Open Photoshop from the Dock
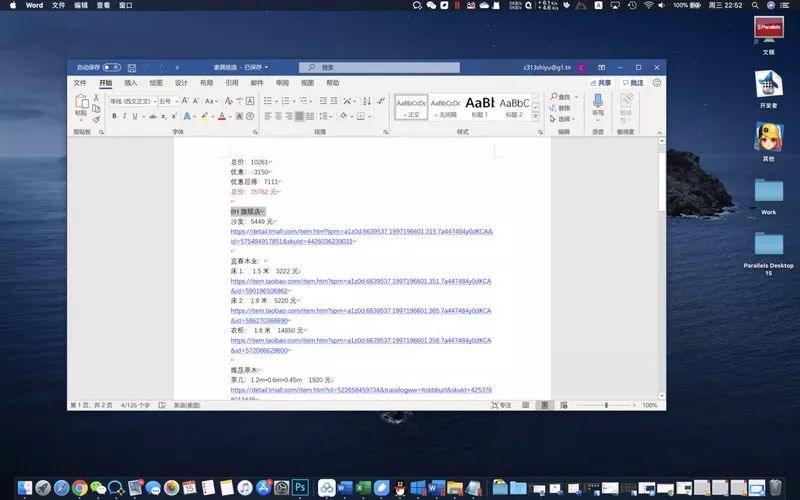800x500 pixels. (x=300, y=487)
